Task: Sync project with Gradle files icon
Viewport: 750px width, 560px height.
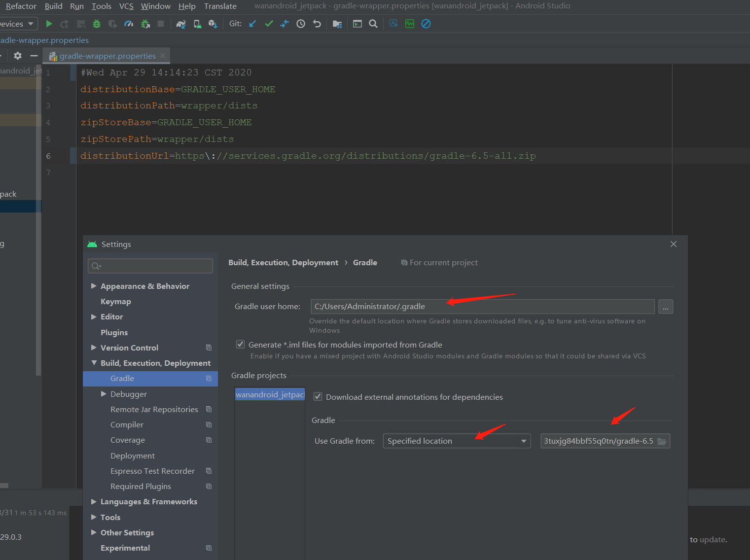Action: 181,24
